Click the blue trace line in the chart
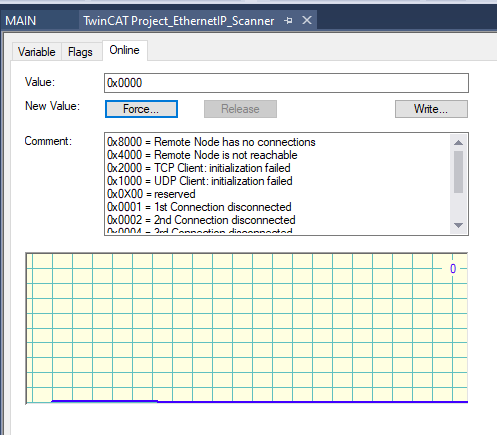Screen dimensions: 497x435 tap(260, 402)
